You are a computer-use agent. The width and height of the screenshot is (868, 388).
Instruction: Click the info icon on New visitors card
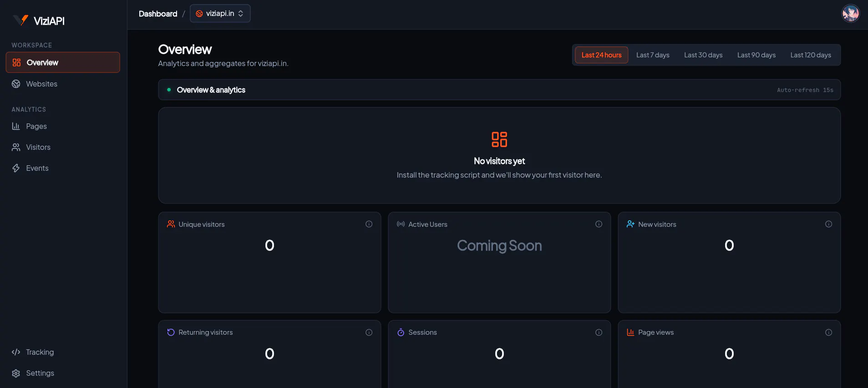(x=828, y=224)
